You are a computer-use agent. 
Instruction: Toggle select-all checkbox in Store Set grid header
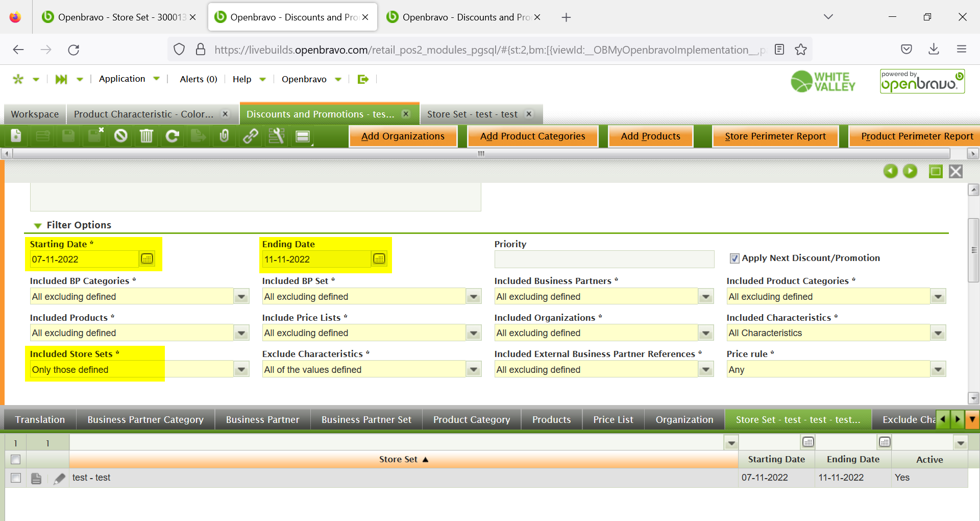click(x=16, y=459)
